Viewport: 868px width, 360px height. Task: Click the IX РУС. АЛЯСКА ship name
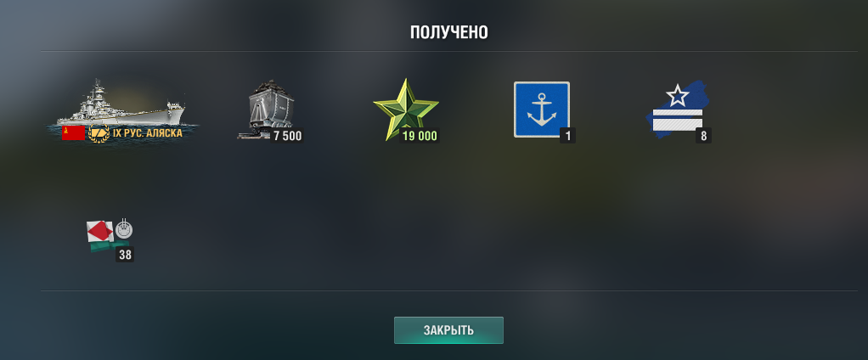pyautogui.click(x=147, y=133)
